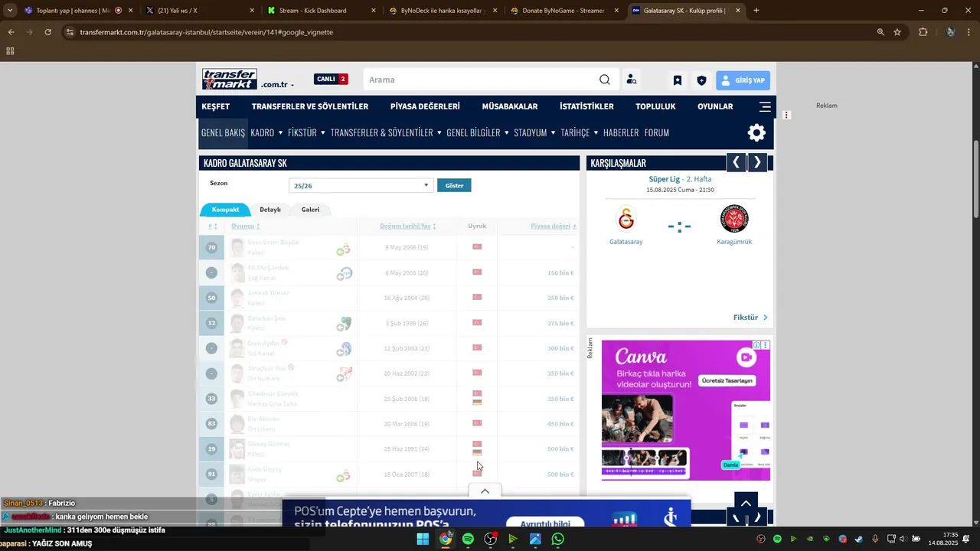Click the GİRİŞ YAP login button
This screenshot has width=980, height=551.
tap(743, 80)
